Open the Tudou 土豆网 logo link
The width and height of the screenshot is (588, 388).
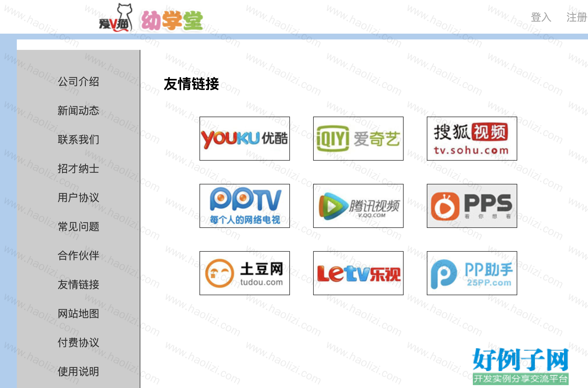[245, 273]
